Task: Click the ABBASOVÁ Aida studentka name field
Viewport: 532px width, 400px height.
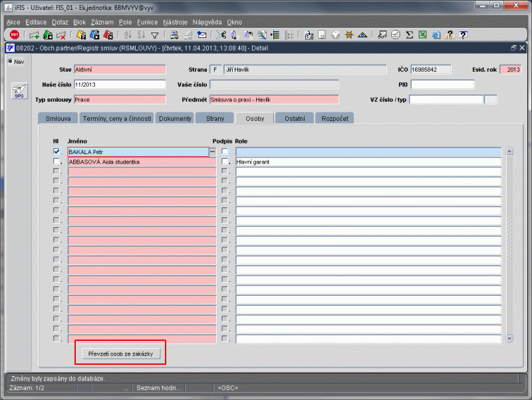Action: [x=142, y=161]
